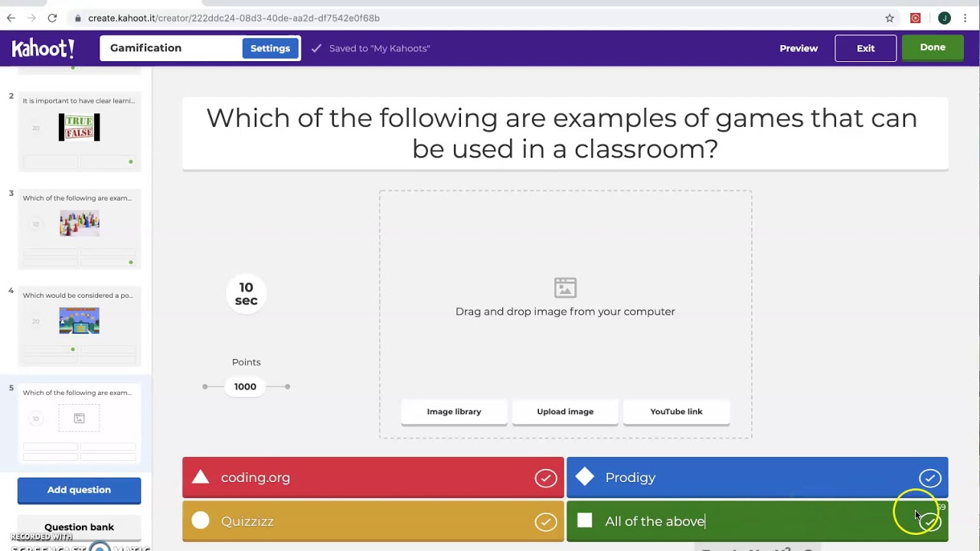Click the yellow circle answer shape
Image resolution: width=980 pixels, height=551 pixels.
[x=201, y=520]
